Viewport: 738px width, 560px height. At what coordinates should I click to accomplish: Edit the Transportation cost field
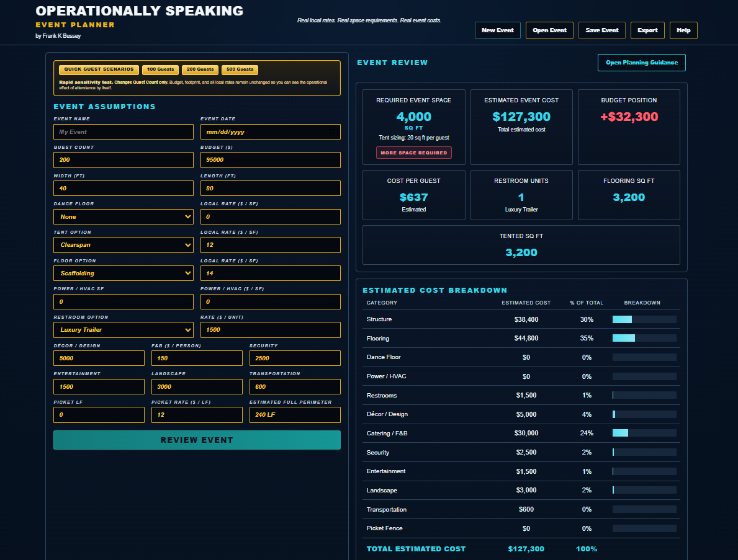[x=295, y=386]
